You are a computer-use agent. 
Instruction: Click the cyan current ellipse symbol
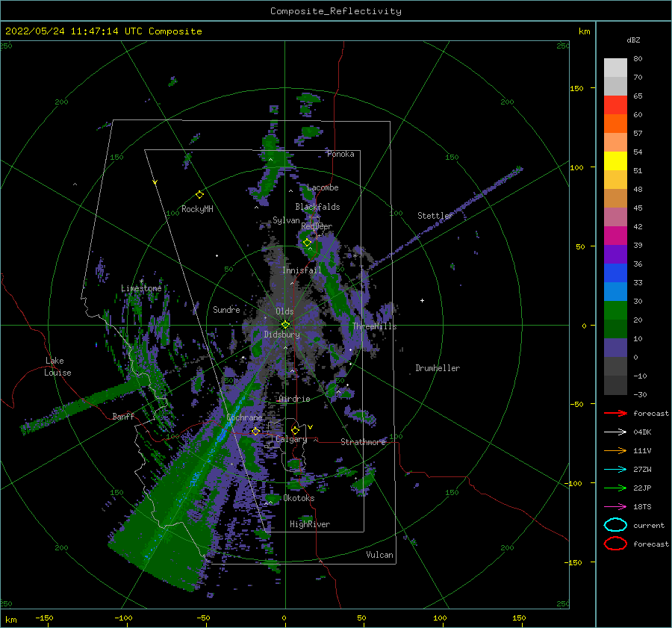(615, 525)
